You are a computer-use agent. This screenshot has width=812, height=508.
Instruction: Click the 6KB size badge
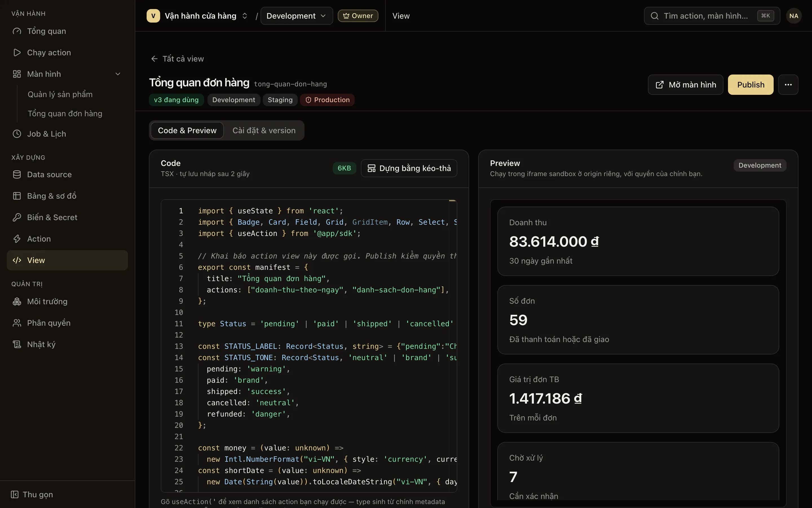(344, 168)
